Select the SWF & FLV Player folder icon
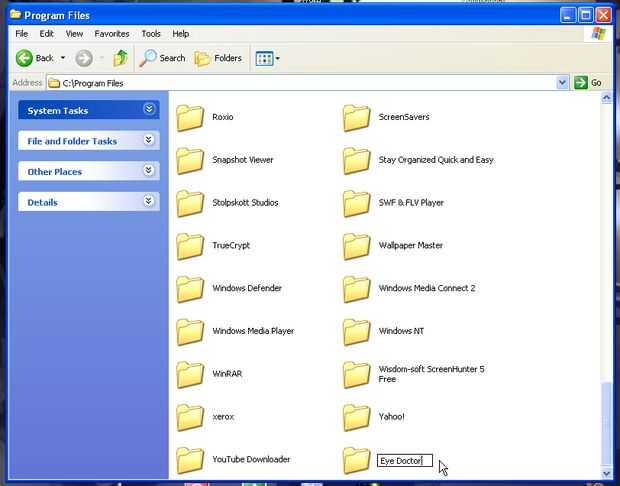The image size is (620, 486). (x=356, y=203)
